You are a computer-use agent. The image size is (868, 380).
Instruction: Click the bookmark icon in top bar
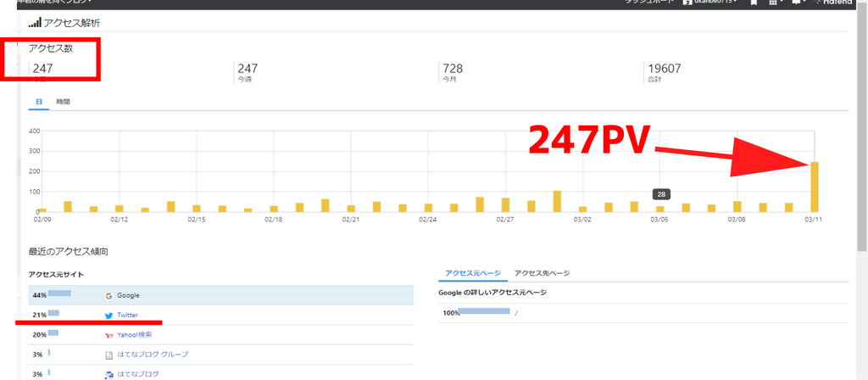(x=754, y=3)
